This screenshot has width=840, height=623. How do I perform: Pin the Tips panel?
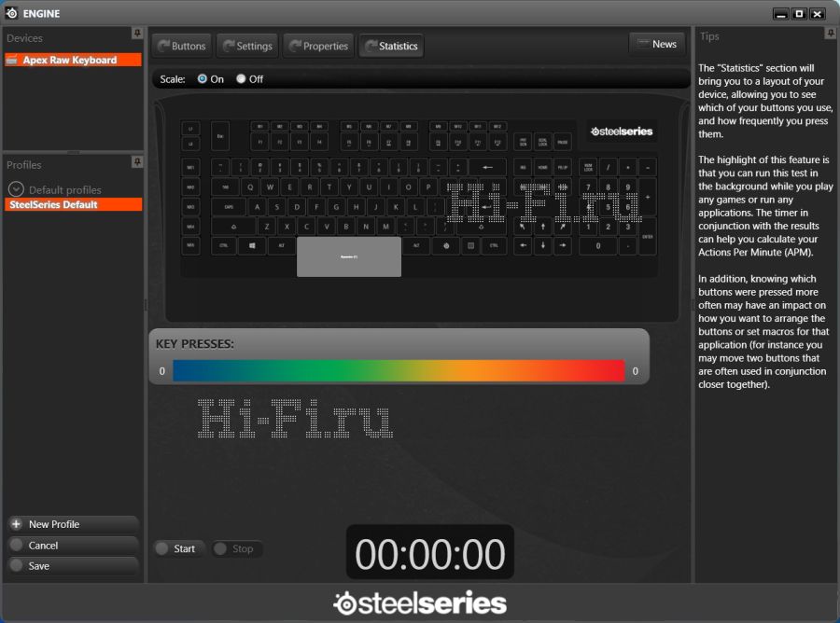click(830, 34)
